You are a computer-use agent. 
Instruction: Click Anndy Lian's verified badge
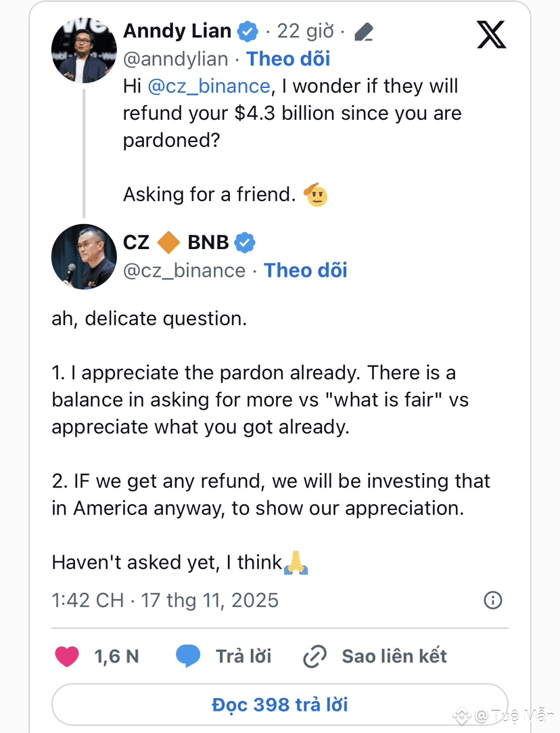248,30
